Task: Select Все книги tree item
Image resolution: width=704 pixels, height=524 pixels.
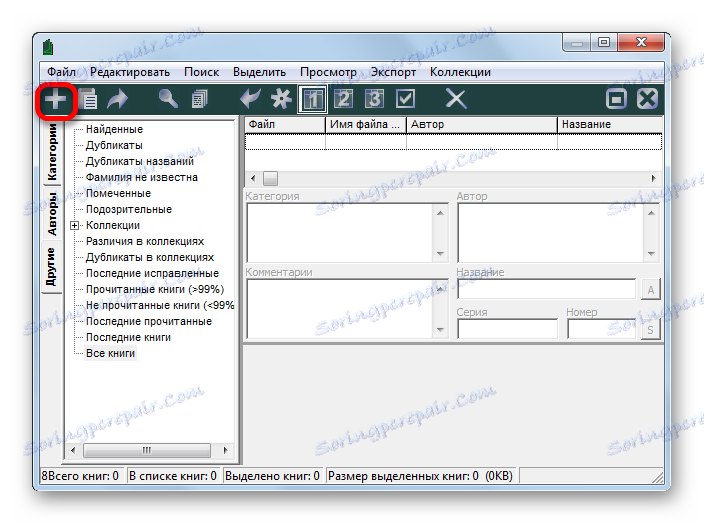Action: 110,353
